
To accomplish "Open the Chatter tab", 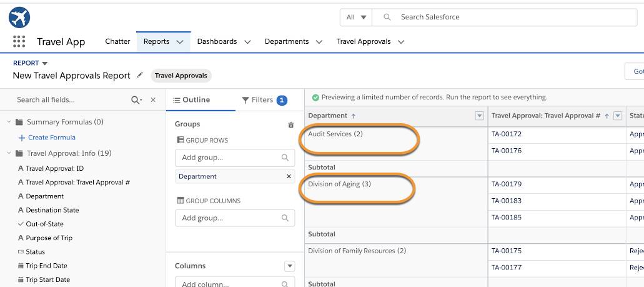I will point(117,42).
